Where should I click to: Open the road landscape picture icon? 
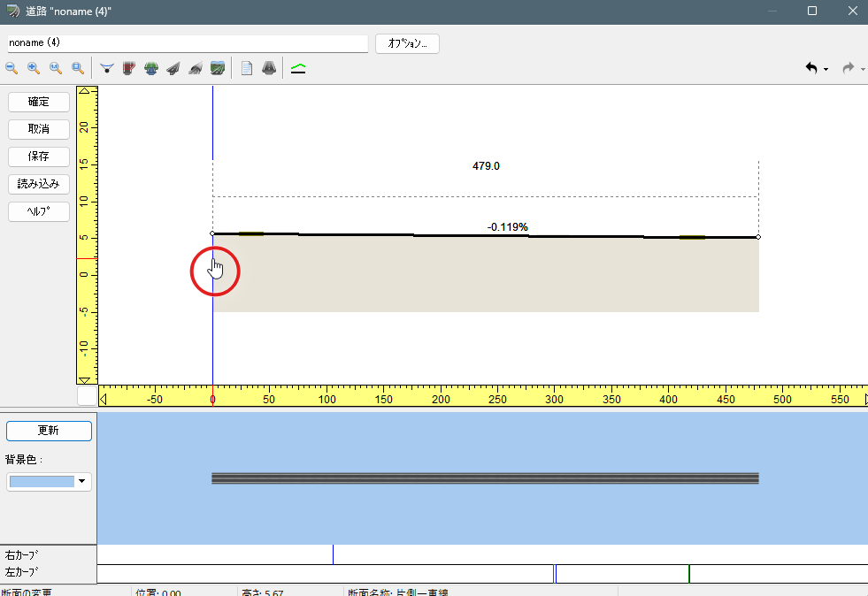pyautogui.click(x=218, y=69)
